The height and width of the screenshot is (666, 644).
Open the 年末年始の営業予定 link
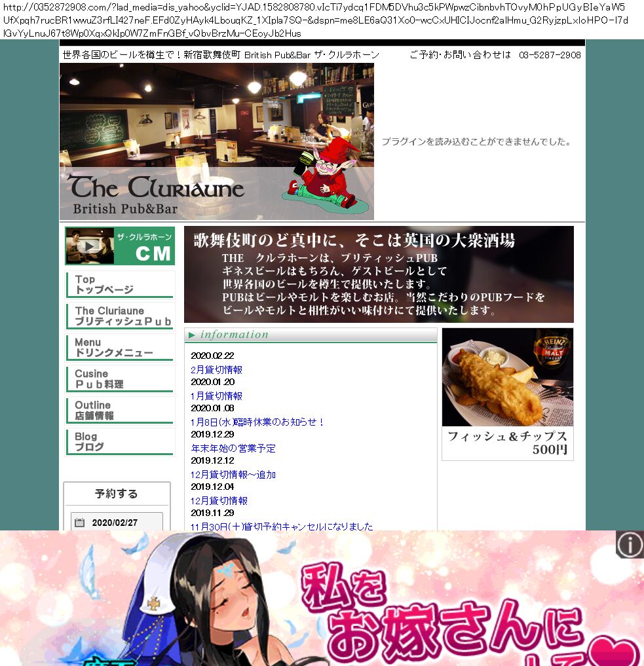pyautogui.click(x=233, y=449)
